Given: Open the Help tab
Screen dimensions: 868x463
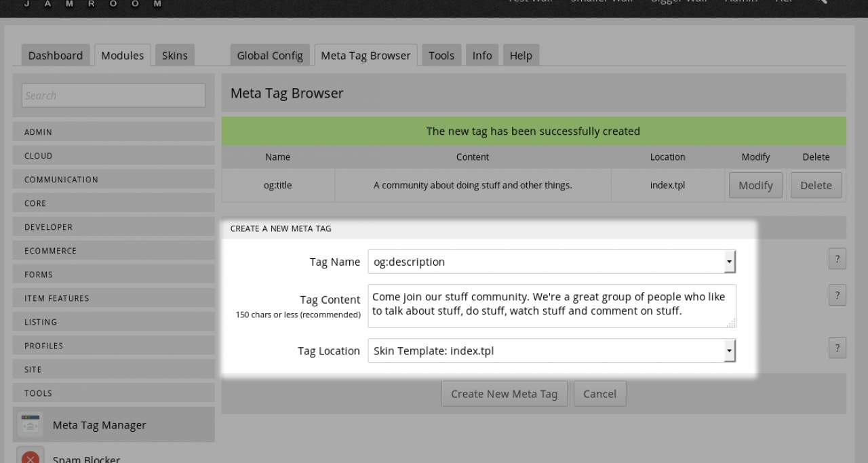Looking at the screenshot, I should point(521,56).
